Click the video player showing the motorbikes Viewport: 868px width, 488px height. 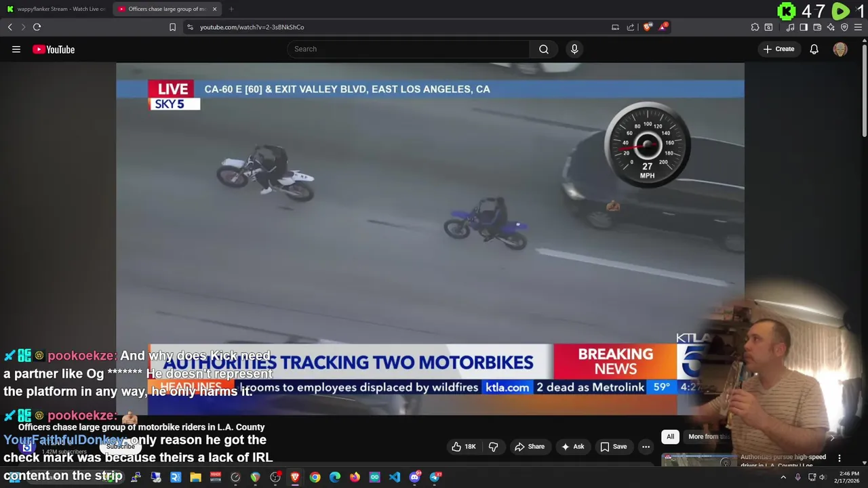tap(430, 239)
